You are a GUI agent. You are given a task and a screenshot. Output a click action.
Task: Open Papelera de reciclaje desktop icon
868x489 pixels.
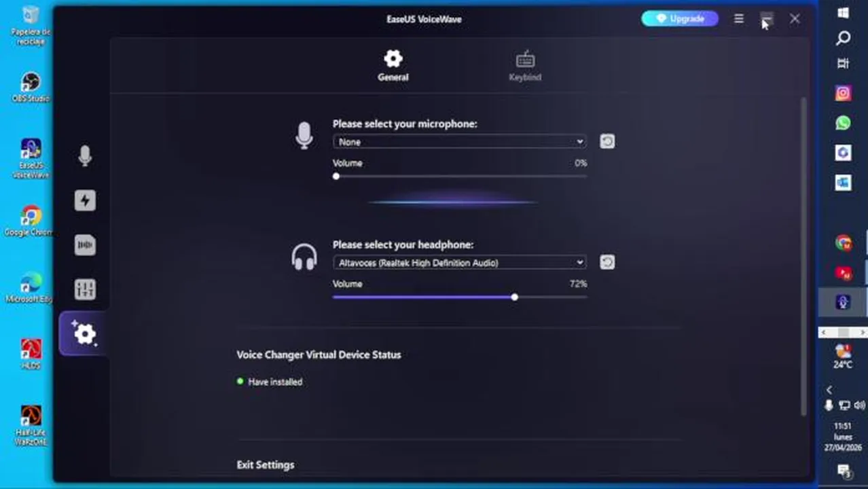[x=31, y=26]
